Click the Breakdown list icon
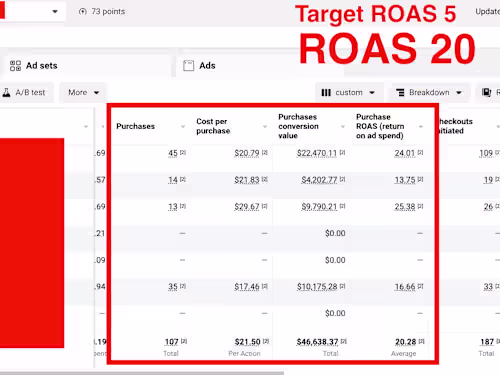500x375 pixels. click(x=400, y=92)
